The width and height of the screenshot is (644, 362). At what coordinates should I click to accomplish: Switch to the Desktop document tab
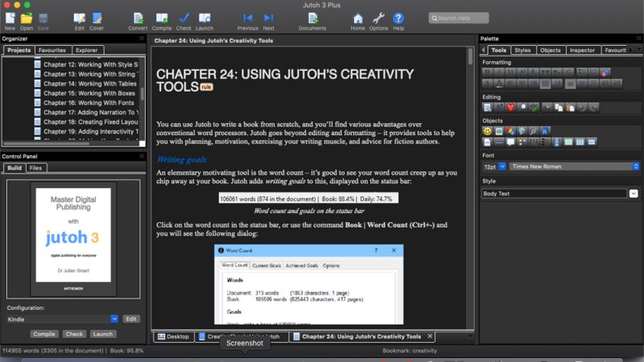(173, 336)
